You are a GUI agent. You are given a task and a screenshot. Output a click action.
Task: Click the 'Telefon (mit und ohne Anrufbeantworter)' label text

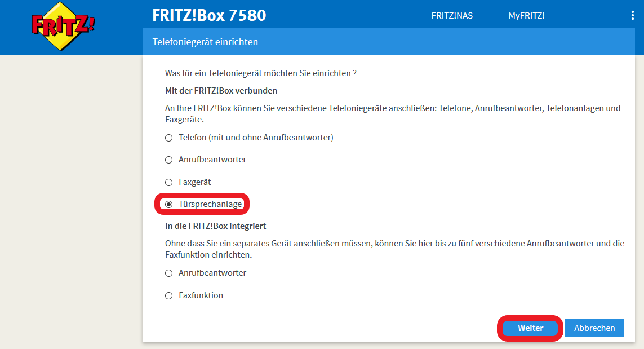[x=256, y=138]
